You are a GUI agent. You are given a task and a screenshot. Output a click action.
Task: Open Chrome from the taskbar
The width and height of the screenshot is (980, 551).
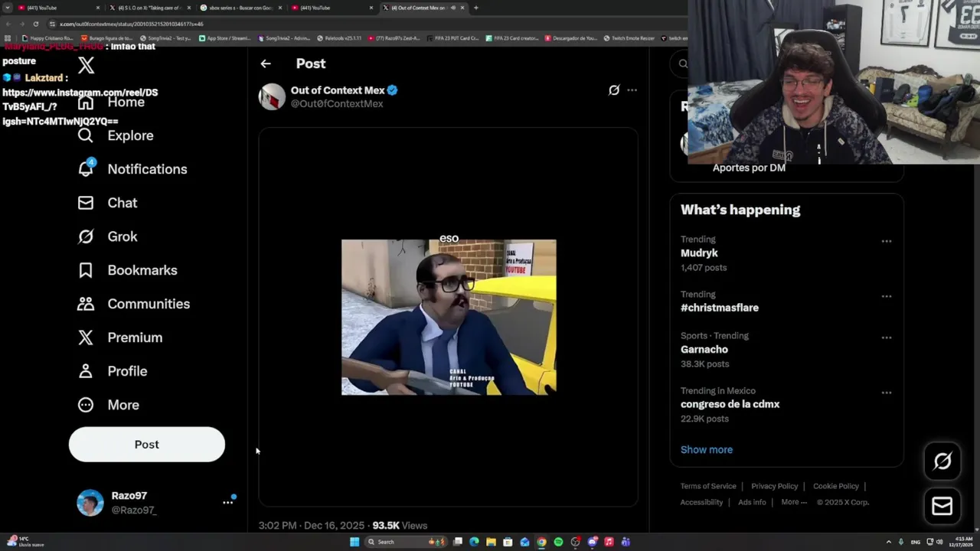click(x=541, y=542)
